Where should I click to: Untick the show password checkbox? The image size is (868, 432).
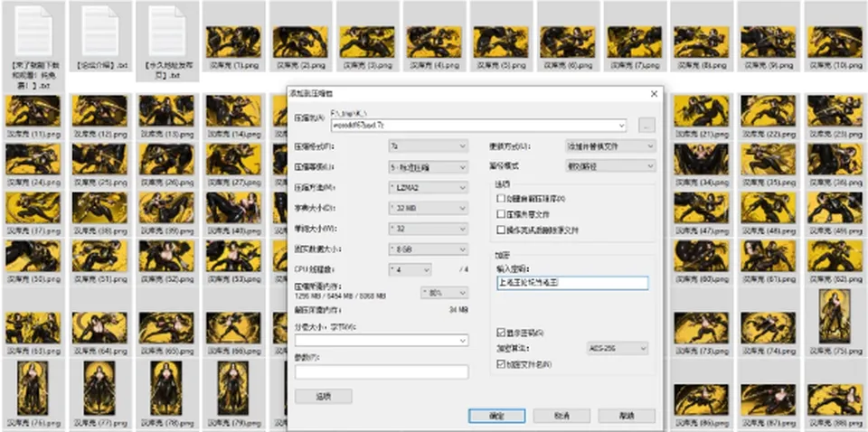pyautogui.click(x=501, y=333)
